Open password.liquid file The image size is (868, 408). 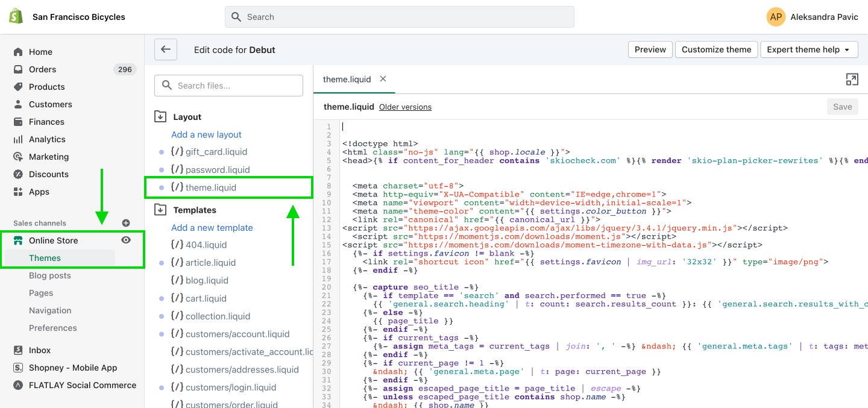click(218, 170)
